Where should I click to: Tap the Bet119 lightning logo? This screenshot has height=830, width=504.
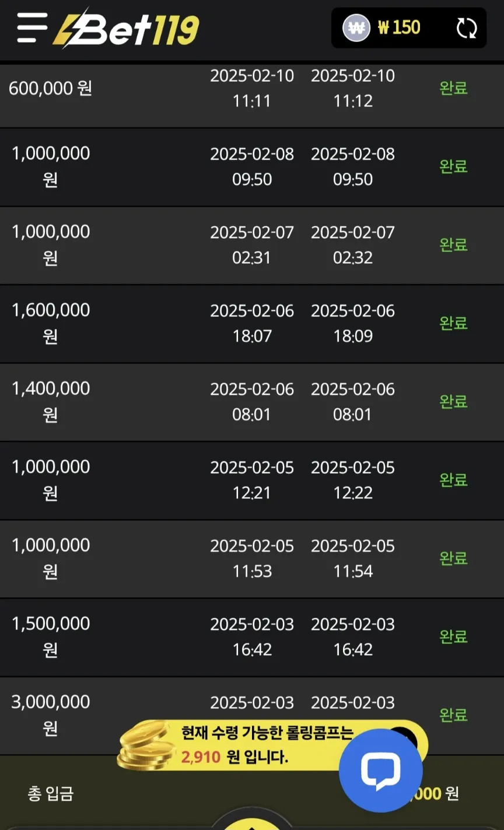coord(127,28)
